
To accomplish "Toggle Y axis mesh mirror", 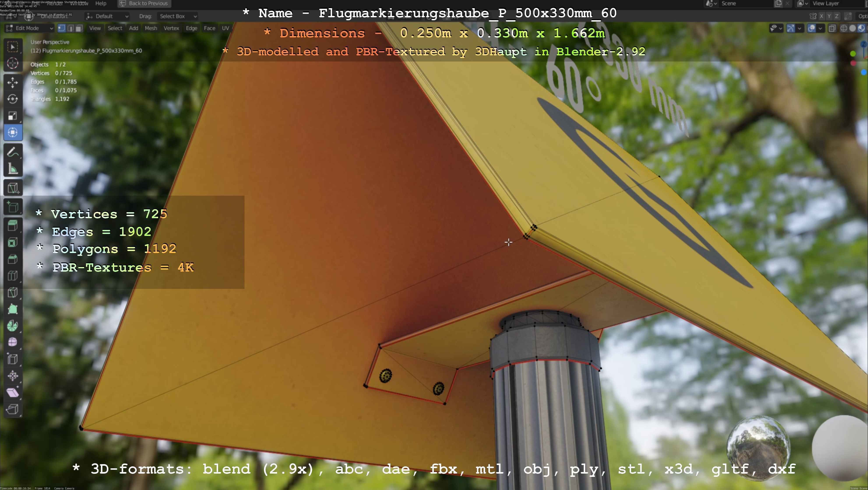I will point(829,16).
